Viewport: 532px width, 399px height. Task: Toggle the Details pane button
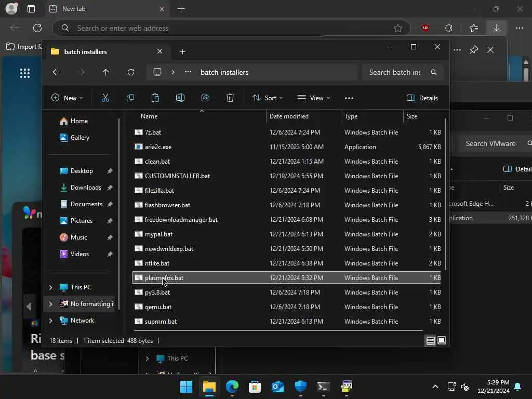point(422,98)
